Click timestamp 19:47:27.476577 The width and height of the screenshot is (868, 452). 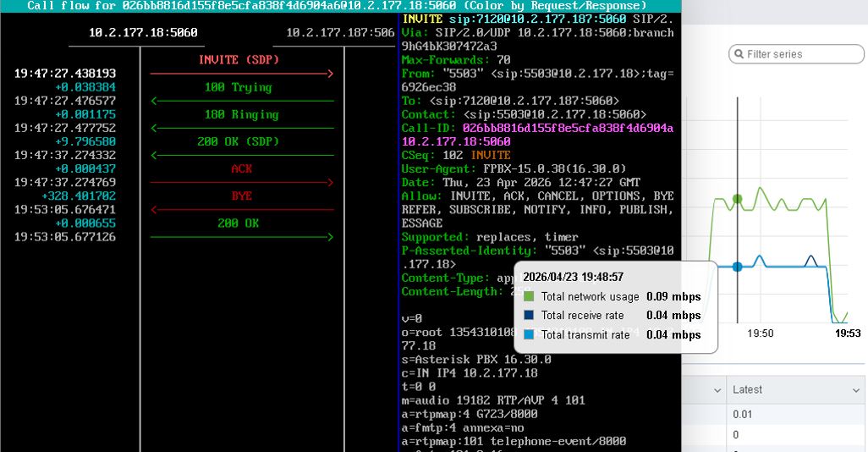click(65, 101)
